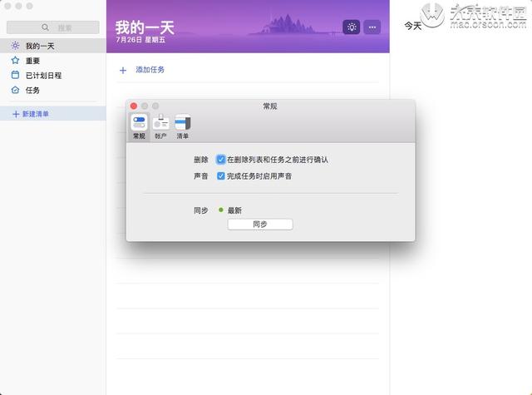Open the lightbulb suggestions button in header
The image size is (532, 395).
[351, 27]
